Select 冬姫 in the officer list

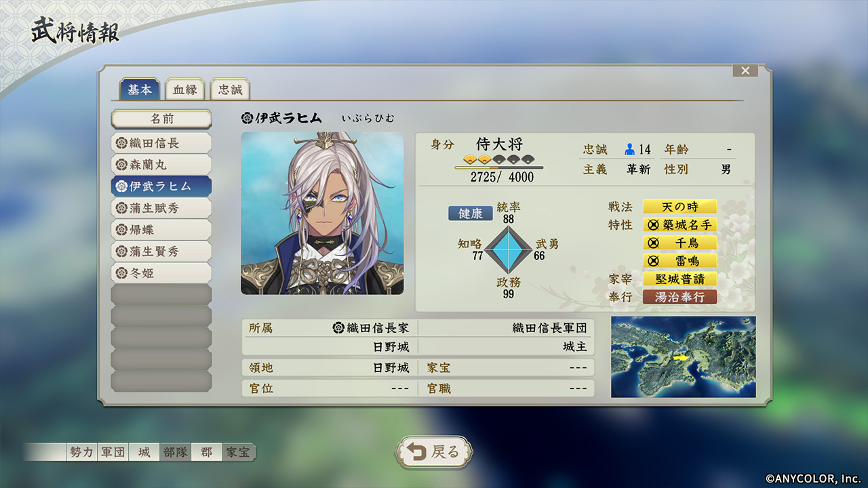click(x=161, y=273)
